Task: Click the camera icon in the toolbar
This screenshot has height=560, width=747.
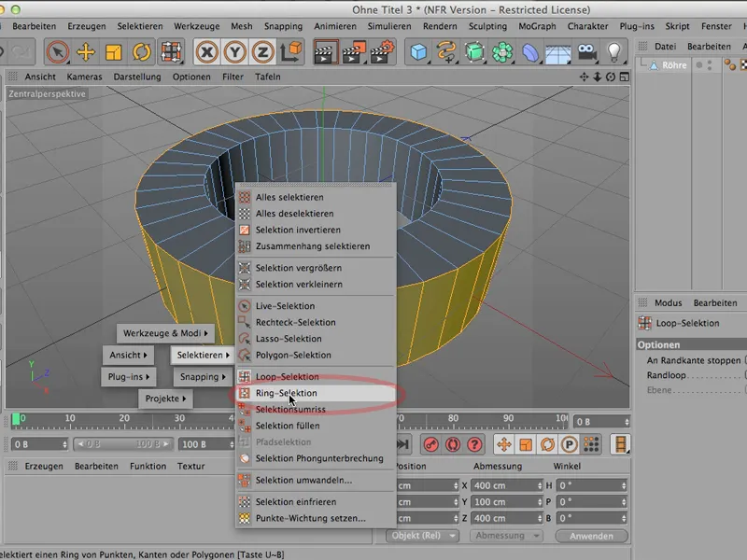Action: click(x=585, y=53)
